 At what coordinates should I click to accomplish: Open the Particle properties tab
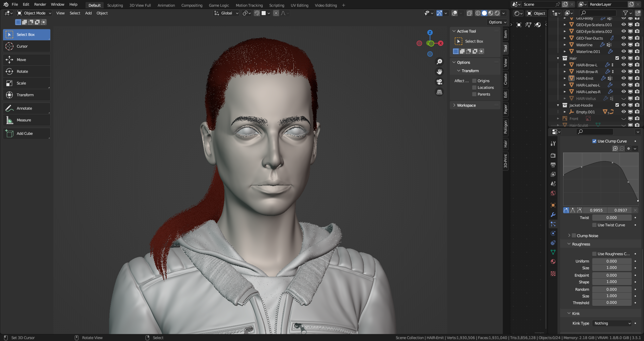click(553, 224)
